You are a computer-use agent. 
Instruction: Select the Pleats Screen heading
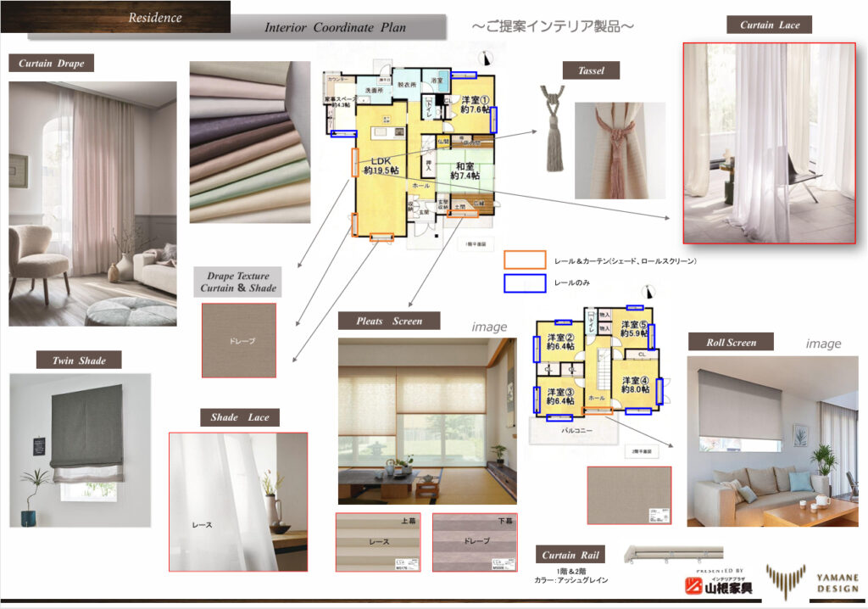click(389, 321)
